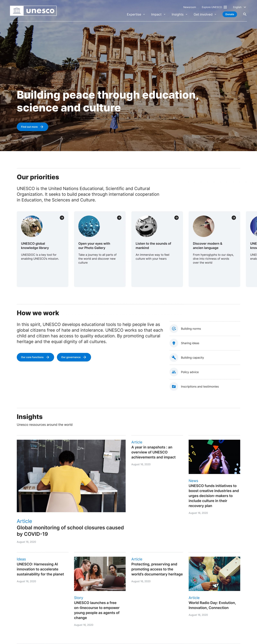Click the student at chalkboard article image

(x=71, y=476)
